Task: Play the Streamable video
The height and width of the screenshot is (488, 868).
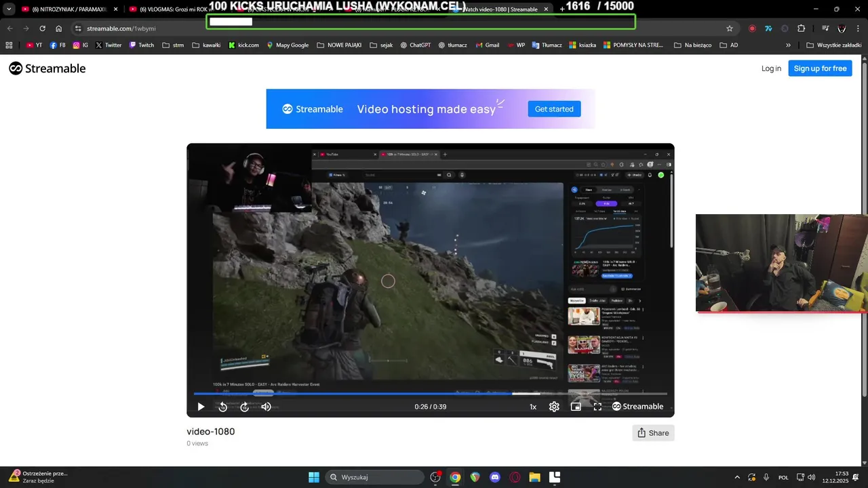Action: (x=201, y=407)
